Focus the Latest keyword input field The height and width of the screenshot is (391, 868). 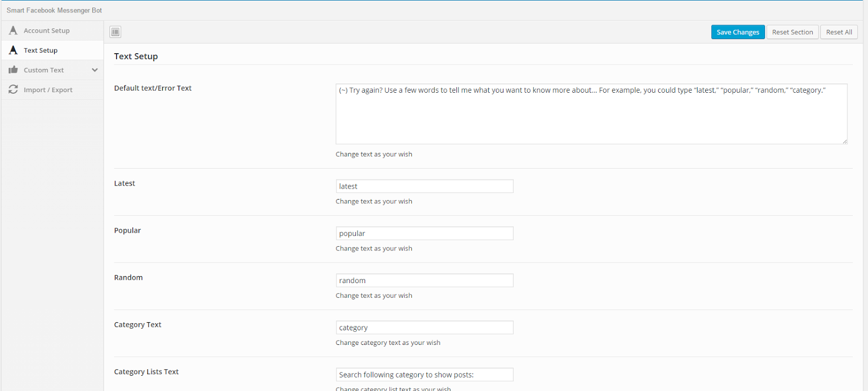pos(424,187)
